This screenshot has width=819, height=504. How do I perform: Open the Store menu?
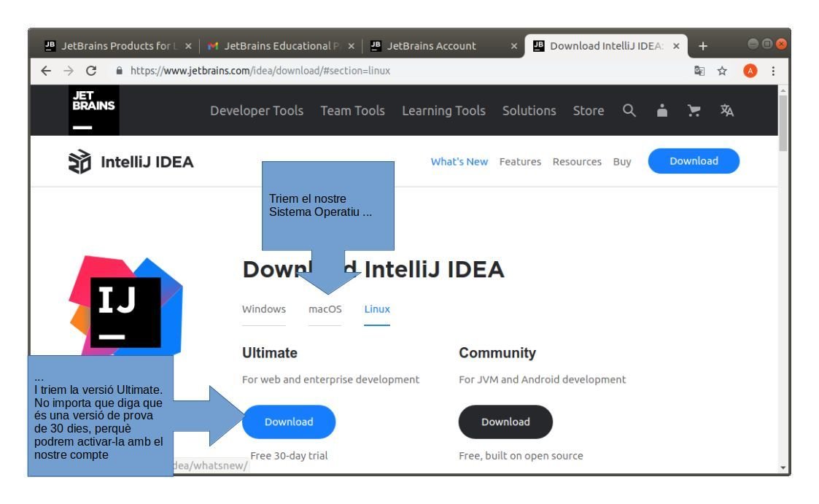point(588,111)
